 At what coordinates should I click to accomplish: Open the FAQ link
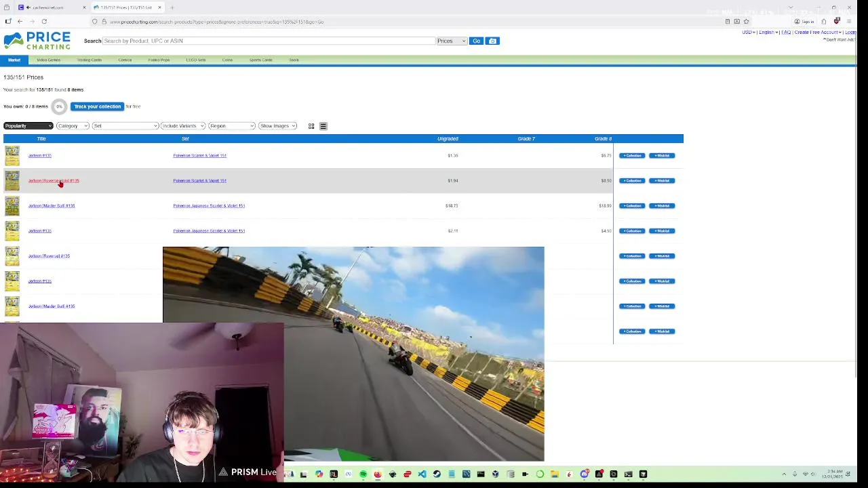tap(786, 32)
